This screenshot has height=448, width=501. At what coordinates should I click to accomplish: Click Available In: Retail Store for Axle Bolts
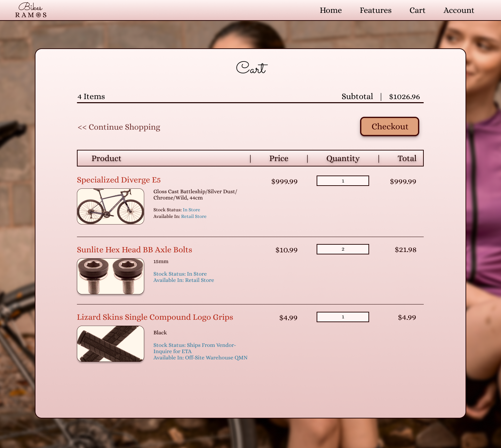[x=184, y=280]
